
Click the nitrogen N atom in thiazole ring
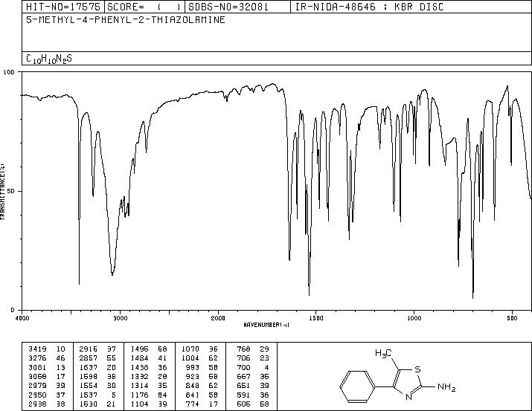tap(409, 397)
